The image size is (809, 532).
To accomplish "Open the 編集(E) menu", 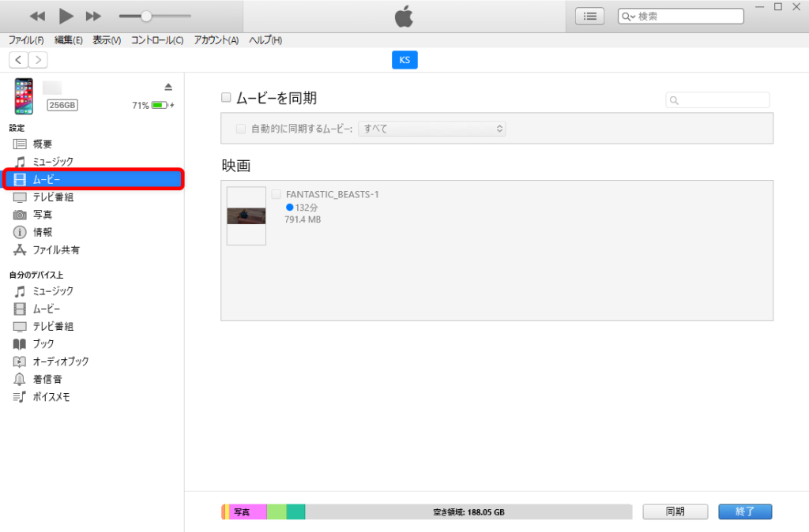I will click(x=69, y=40).
